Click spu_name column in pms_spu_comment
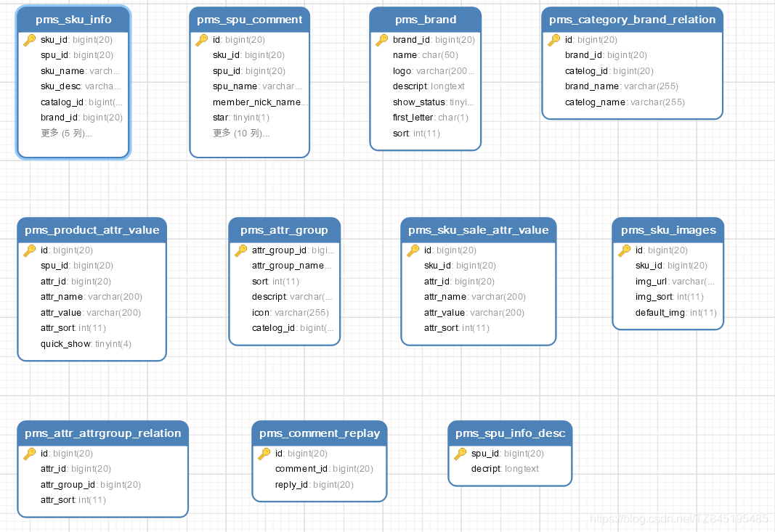Viewport: 775px width, 532px height. 257,86
